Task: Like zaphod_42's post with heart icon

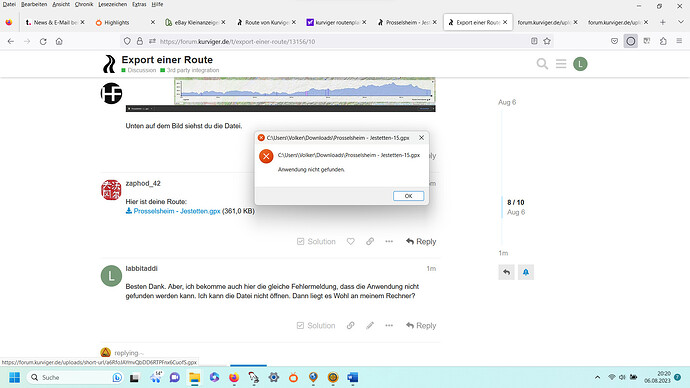Action: click(x=350, y=242)
